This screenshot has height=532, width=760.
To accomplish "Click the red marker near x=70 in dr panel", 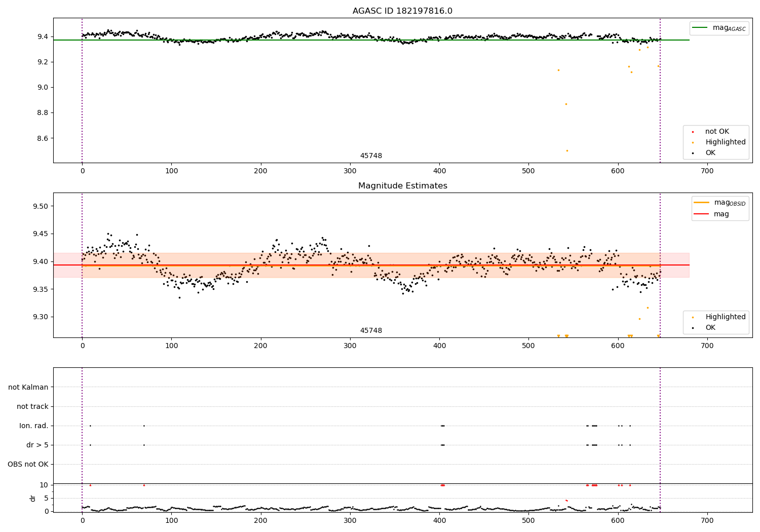I will [x=144, y=485].
